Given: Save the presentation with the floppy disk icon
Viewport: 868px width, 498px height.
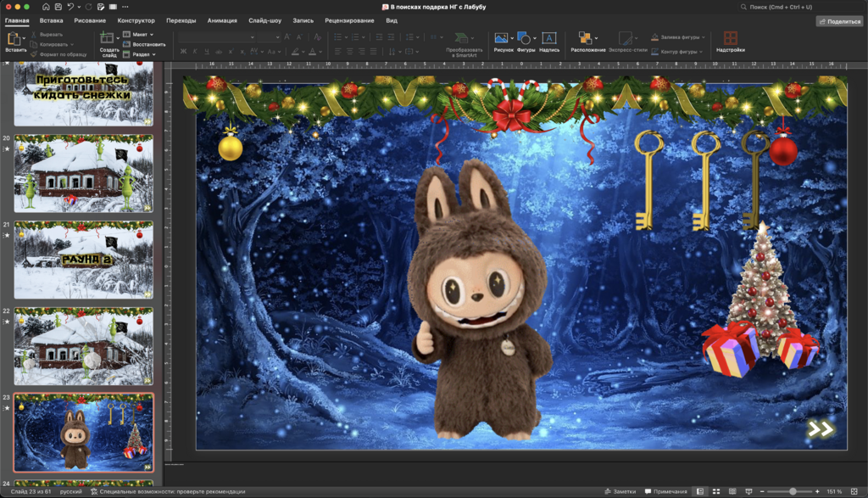Looking at the screenshot, I should [58, 7].
